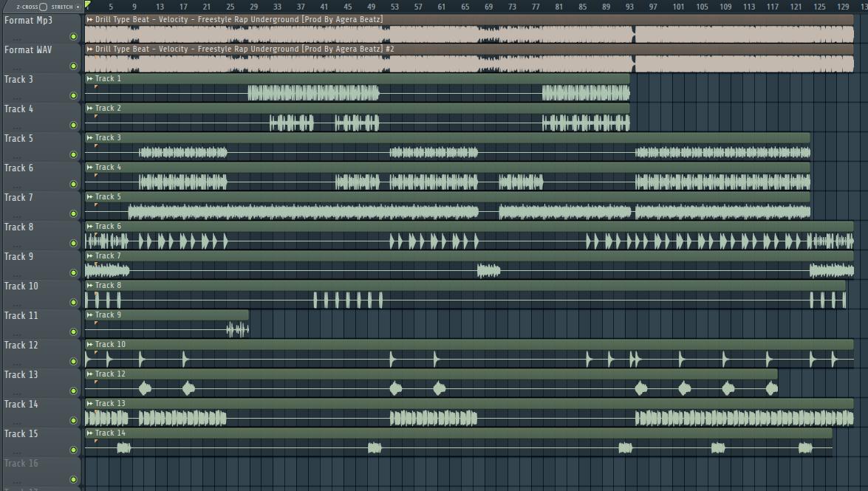Mute playlist Track 15
This screenshot has height=491, width=868.
(x=74, y=450)
